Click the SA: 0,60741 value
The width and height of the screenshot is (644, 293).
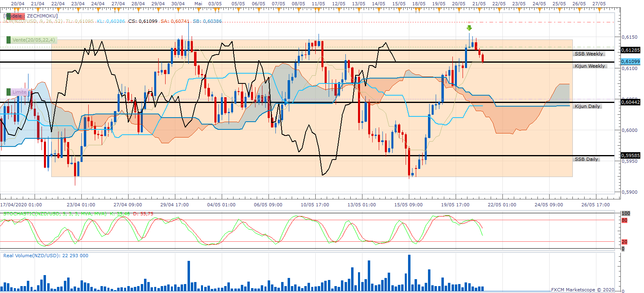[x=175, y=21]
